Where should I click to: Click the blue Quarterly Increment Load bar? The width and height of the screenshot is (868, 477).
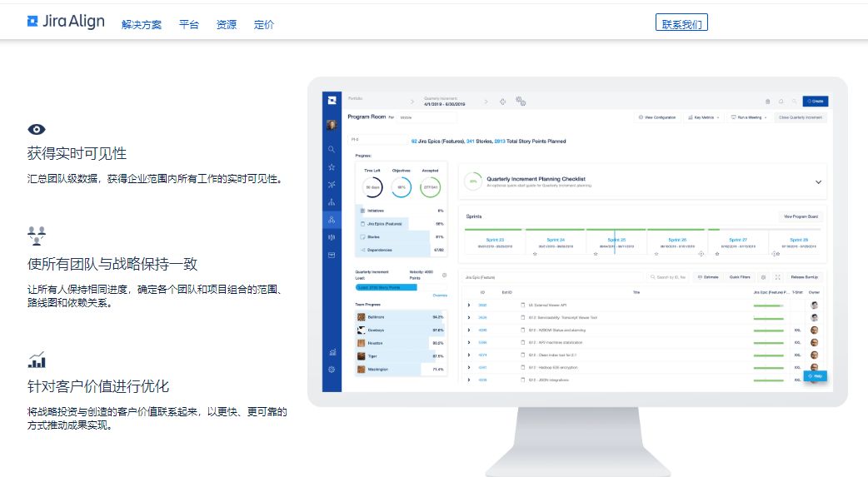(386, 287)
